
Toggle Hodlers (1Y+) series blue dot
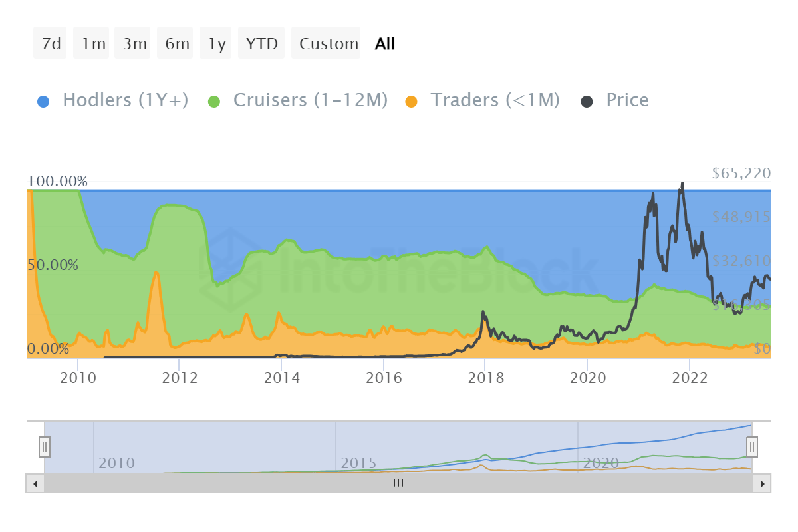pos(43,101)
